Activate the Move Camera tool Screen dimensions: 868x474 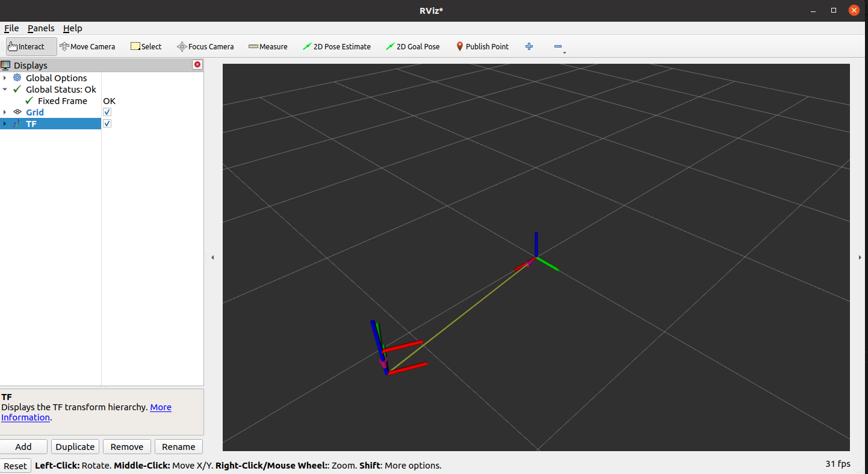click(x=87, y=46)
